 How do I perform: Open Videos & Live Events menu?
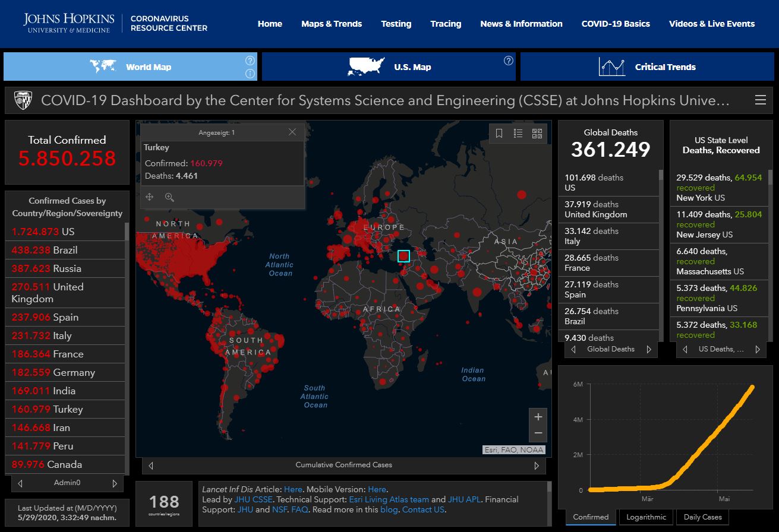712,24
